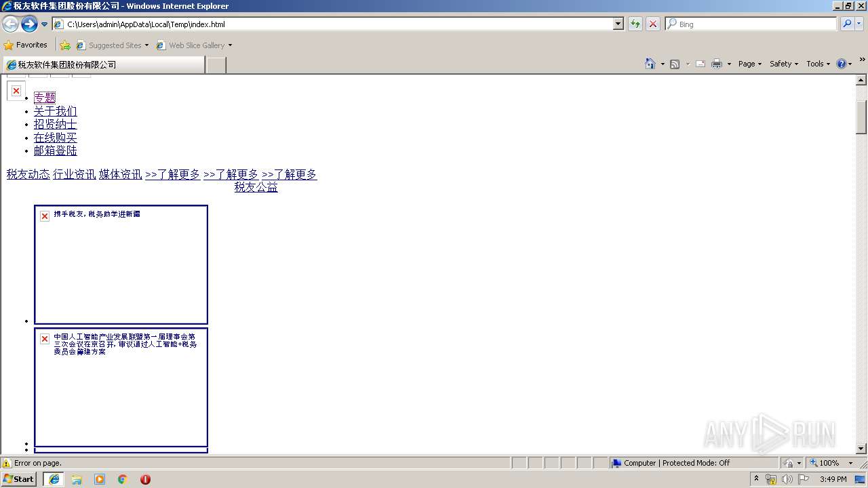This screenshot has height=488, width=868.
Task: Click the Internet Explorer taskbar icon
Action: [54, 479]
